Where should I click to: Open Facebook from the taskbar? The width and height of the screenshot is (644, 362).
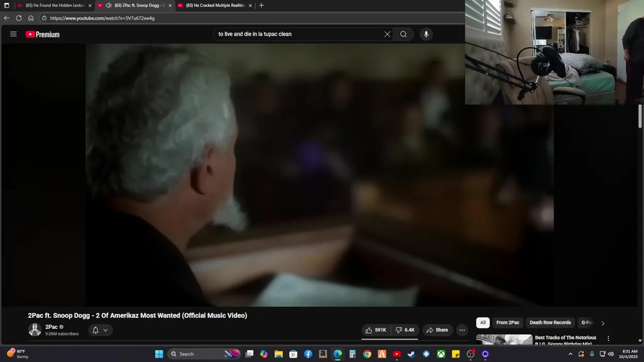[x=308, y=354]
